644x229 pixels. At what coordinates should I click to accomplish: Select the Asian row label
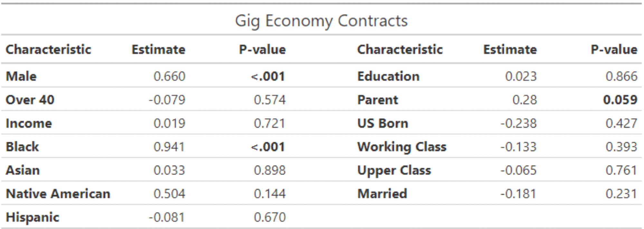coord(23,170)
